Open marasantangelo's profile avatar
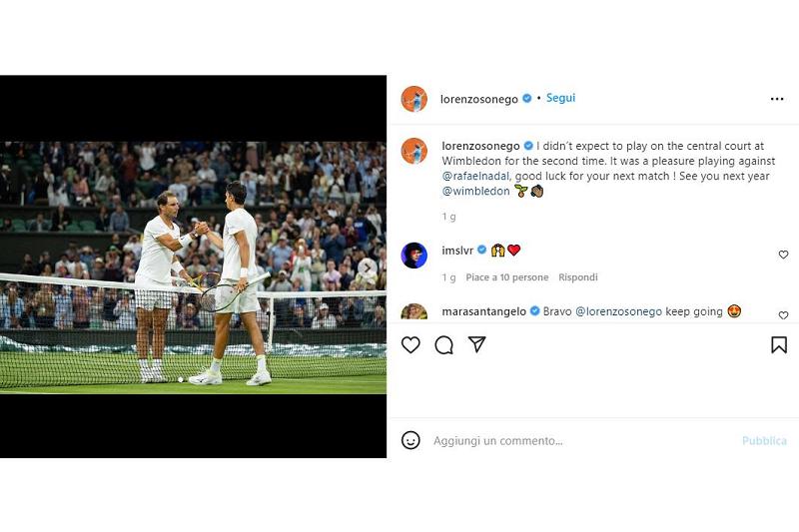Screen dimensions: 799x532 [x=414, y=311]
